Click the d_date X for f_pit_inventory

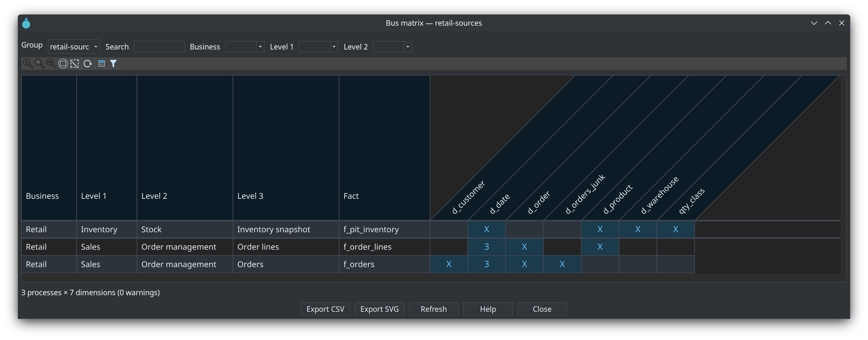point(487,229)
